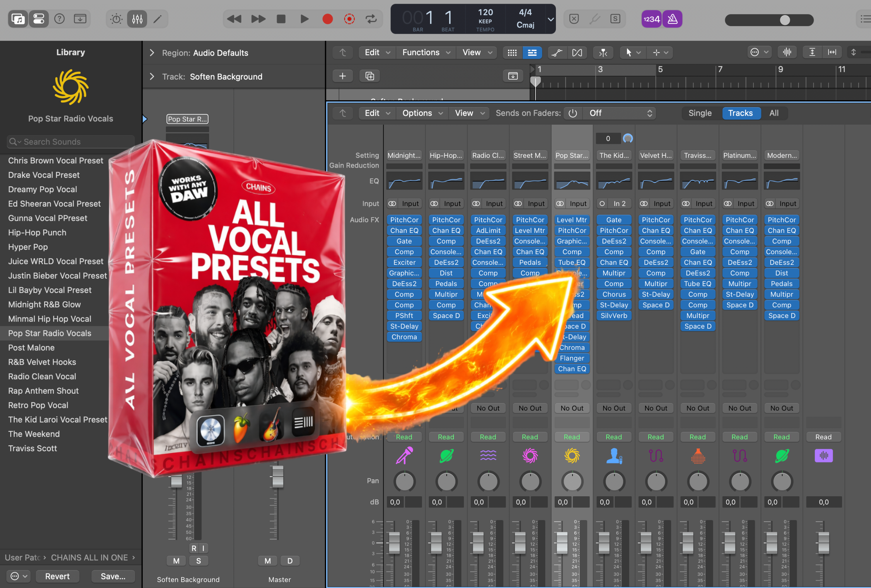Open the tracks area Edit menu
The width and height of the screenshot is (871, 588).
tap(377, 52)
